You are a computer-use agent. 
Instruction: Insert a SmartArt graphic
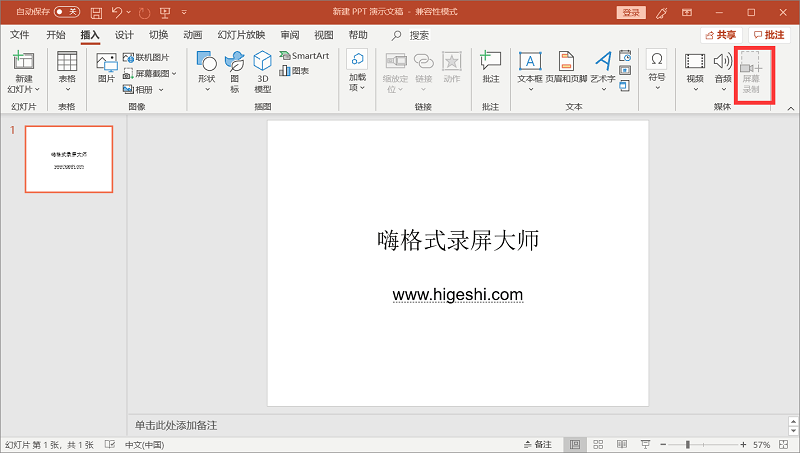coord(304,56)
